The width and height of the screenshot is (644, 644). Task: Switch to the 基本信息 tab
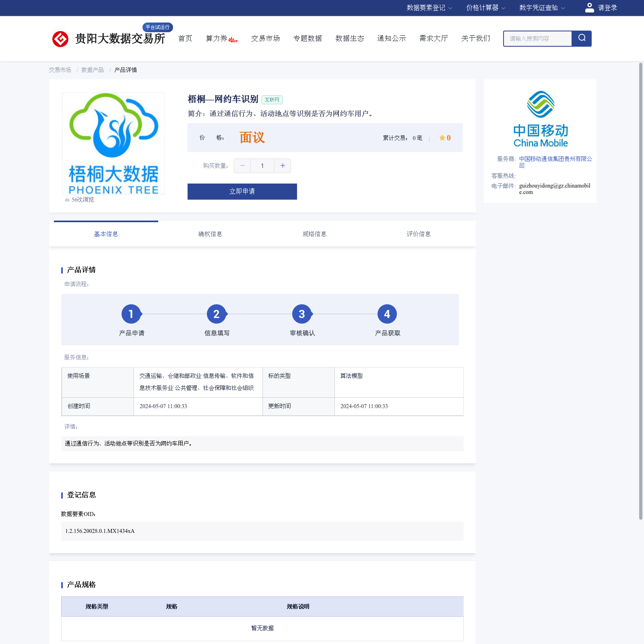click(106, 234)
